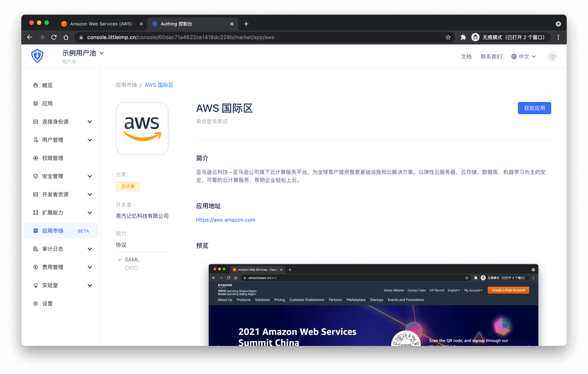This screenshot has height=374, width=588.
Task: Open browser extensions puzzle icon
Action: click(x=463, y=37)
